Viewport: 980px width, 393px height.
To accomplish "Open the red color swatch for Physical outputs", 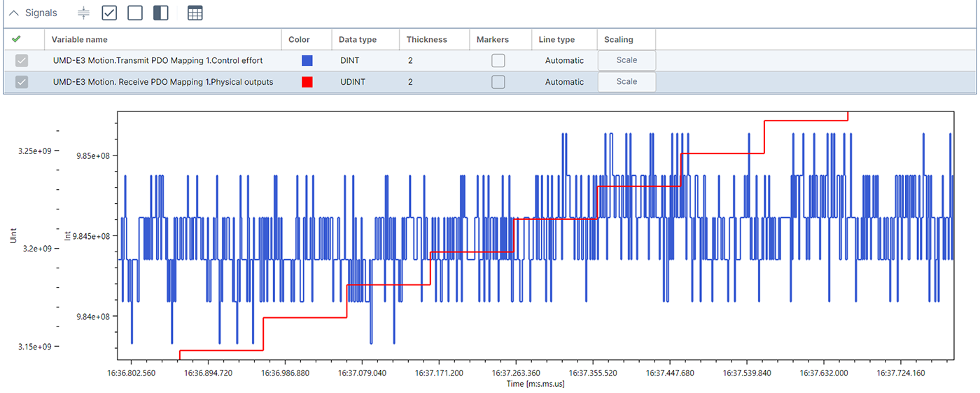I will [307, 82].
